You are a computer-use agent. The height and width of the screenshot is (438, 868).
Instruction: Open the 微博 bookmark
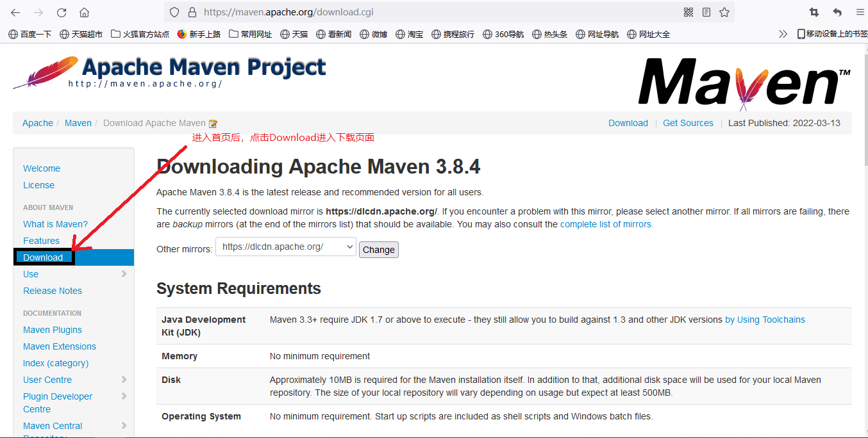[374, 34]
